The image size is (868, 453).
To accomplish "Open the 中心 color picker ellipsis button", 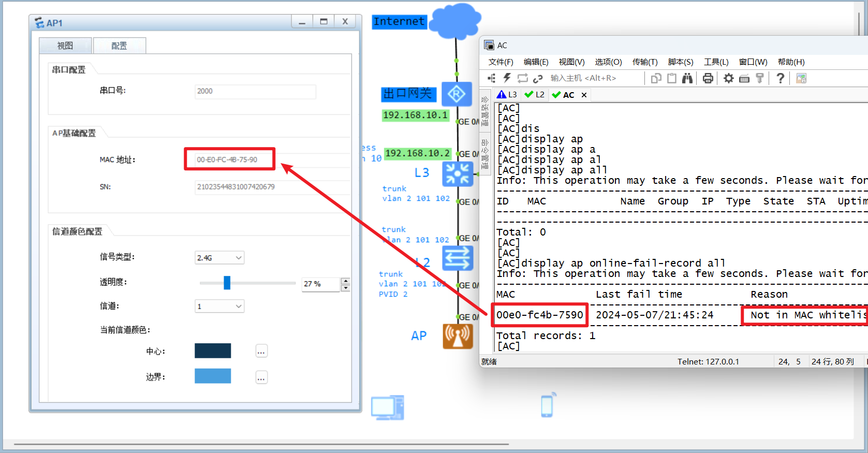I will 261,351.
